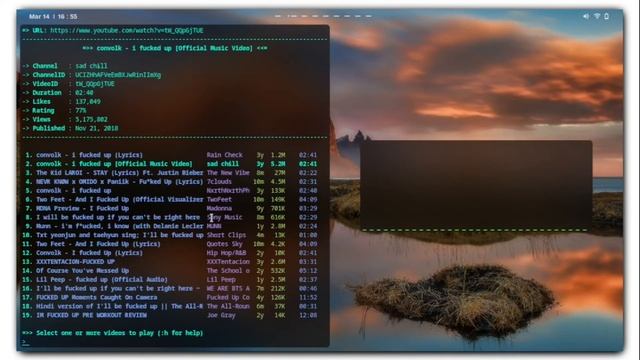Click channel name 'Hip Hop/R&B'

point(226,253)
